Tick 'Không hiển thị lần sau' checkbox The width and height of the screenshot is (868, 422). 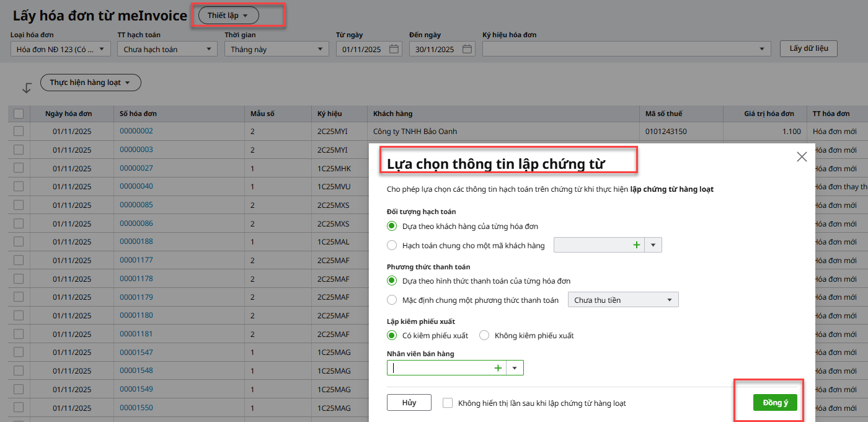tap(448, 403)
